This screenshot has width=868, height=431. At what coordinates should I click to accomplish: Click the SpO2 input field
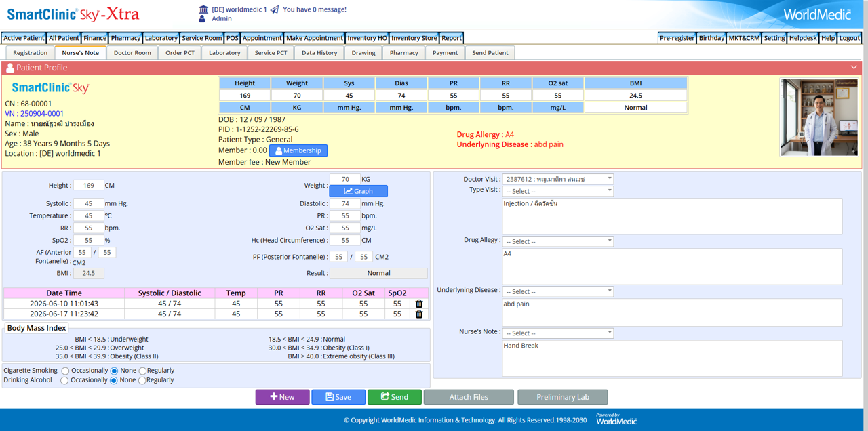[x=88, y=240]
